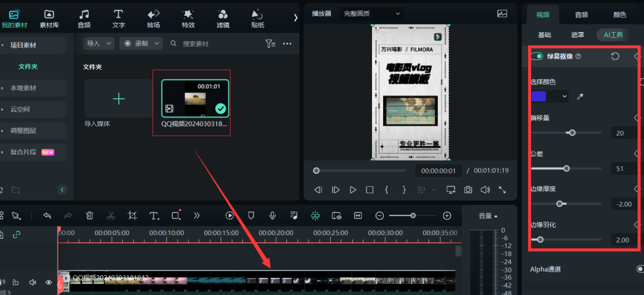Delete the selected clip with trash icon
The image size is (644, 295).
pos(90,215)
